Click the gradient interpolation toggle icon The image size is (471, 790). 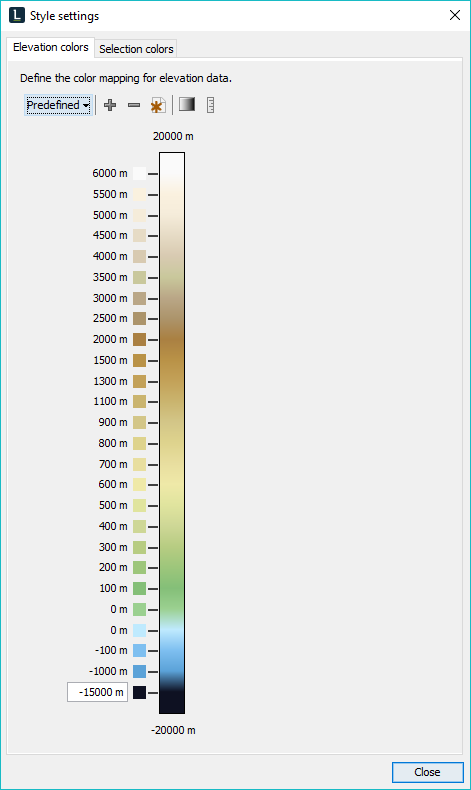click(x=187, y=104)
